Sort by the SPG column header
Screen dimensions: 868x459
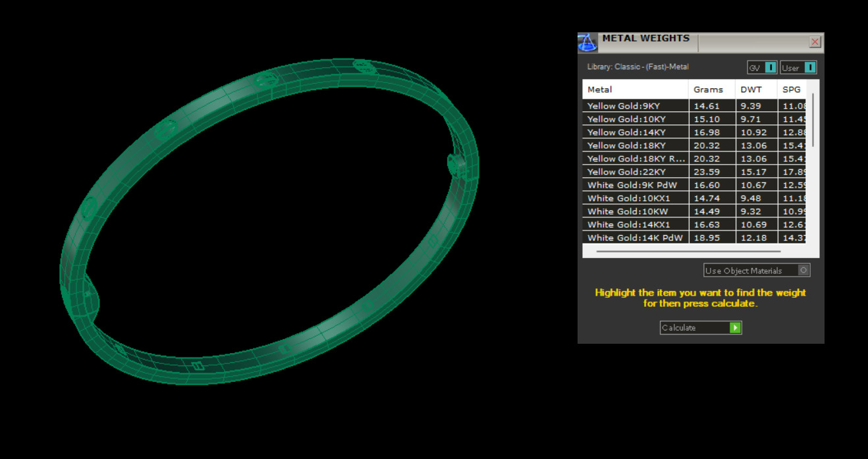[791, 90]
